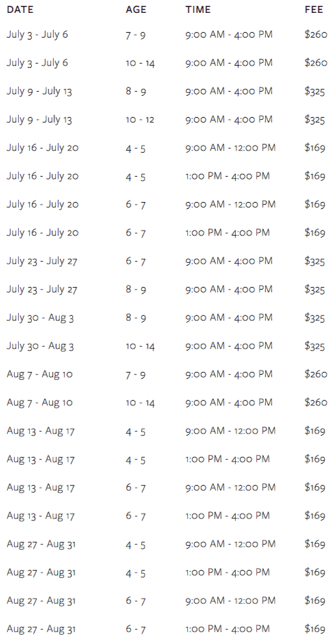Screen dimensions: 336x644
Task: Click the FEE column header
Action: click(314, 10)
